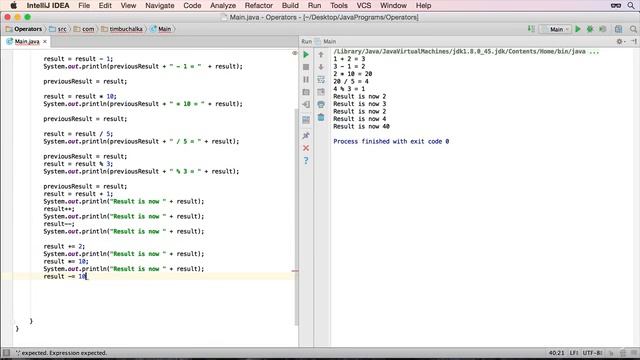Open the View menu

(128, 6)
